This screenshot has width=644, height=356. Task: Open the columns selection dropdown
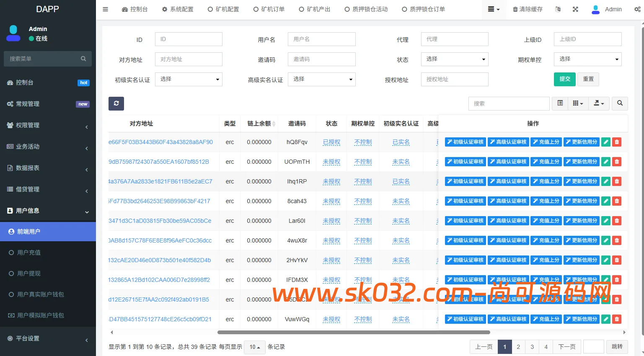click(578, 103)
